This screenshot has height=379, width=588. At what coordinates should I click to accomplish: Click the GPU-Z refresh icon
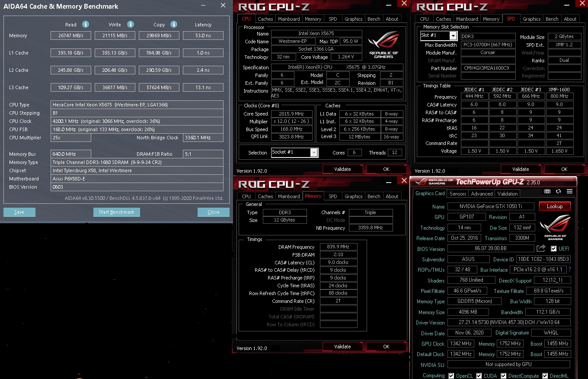click(x=559, y=191)
